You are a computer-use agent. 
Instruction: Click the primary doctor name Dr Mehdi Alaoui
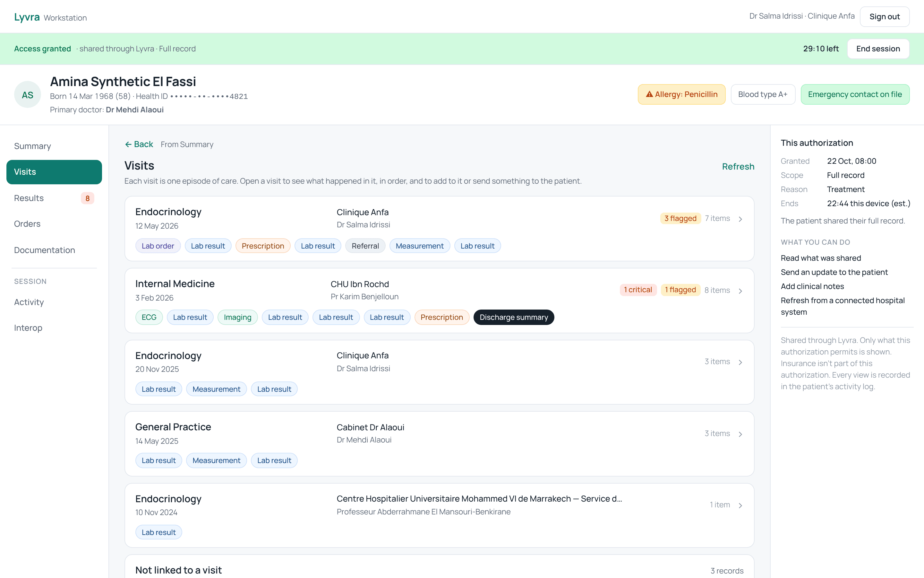coord(135,110)
